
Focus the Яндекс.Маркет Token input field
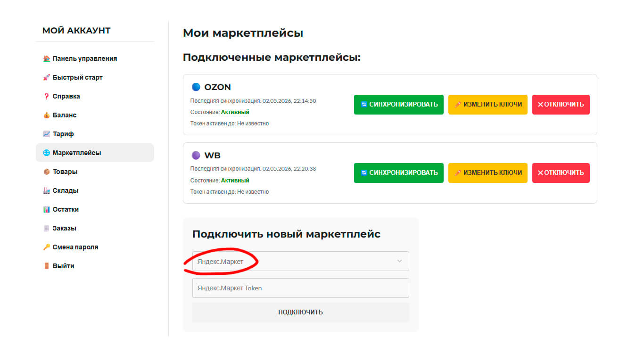click(301, 288)
